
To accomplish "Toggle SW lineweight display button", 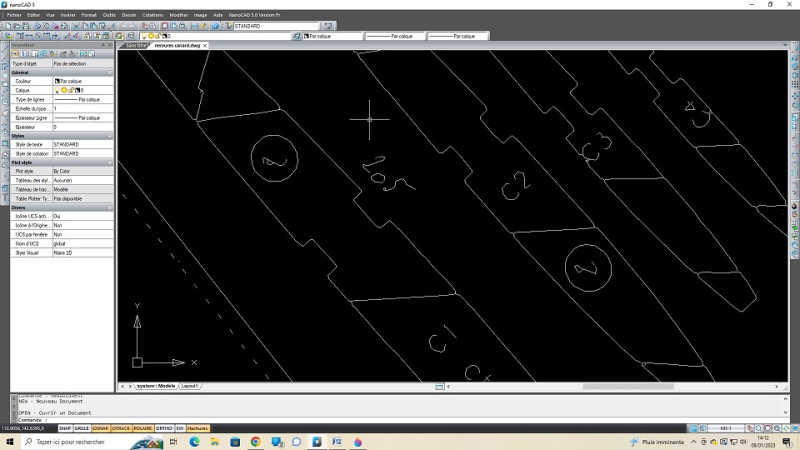I will pos(180,429).
